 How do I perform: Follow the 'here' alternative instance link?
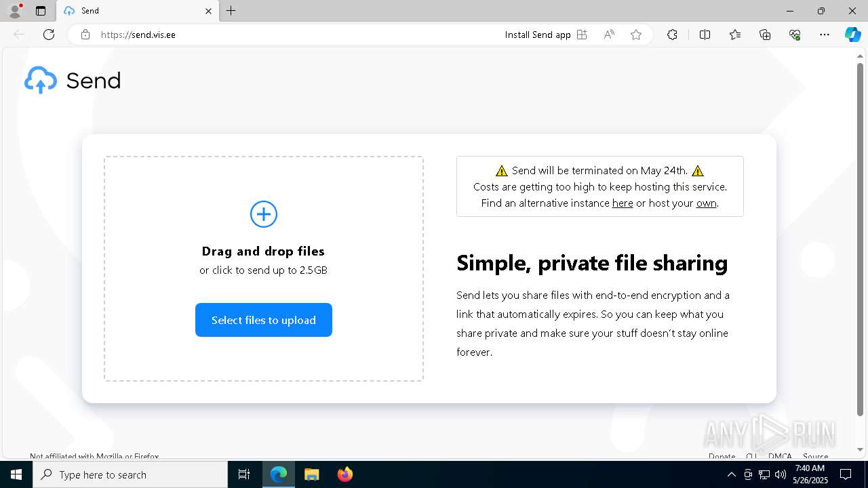pos(623,203)
